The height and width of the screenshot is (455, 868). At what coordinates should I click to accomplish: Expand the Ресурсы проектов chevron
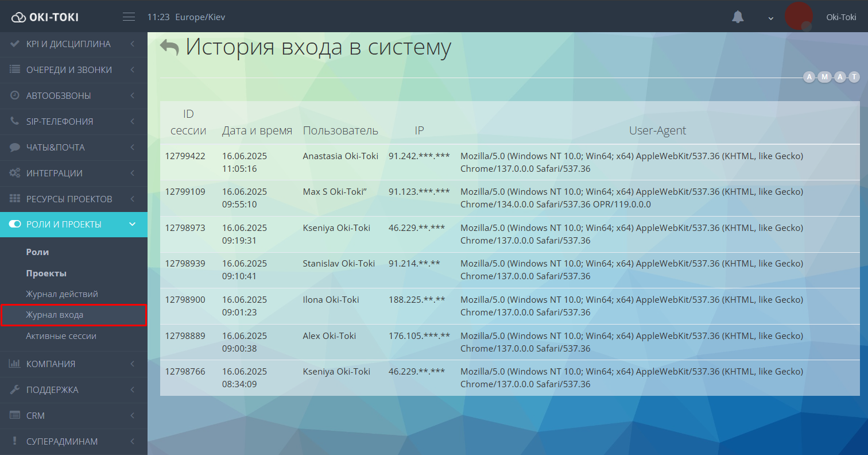pyautogui.click(x=133, y=199)
